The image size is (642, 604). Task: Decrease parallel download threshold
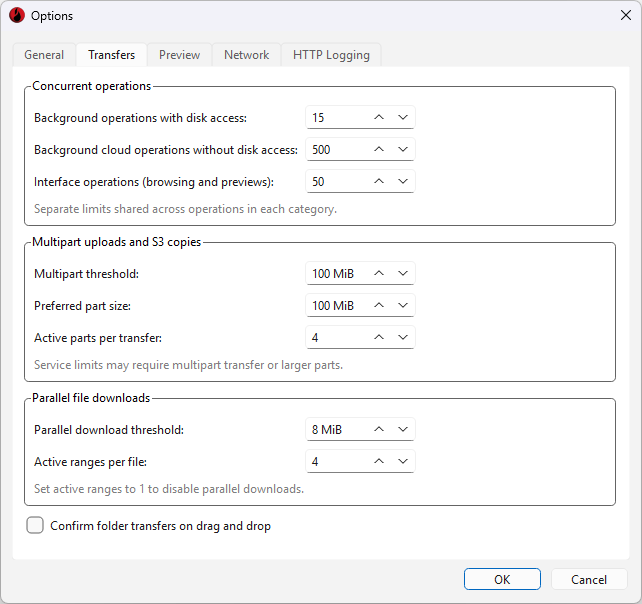pyautogui.click(x=403, y=430)
